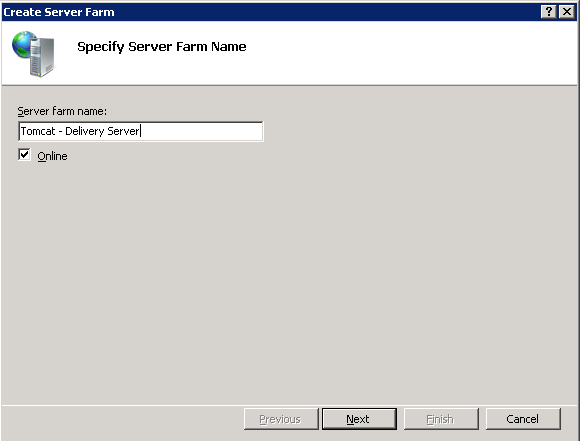Click the disabled Finish button
580x441 pixels.
441,419
